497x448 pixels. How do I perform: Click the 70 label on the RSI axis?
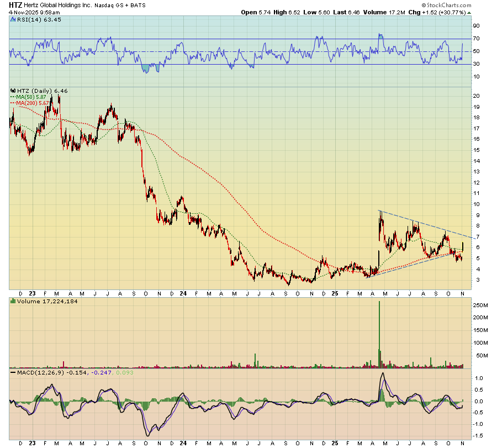pyautogui.click(x=476, y=38)
